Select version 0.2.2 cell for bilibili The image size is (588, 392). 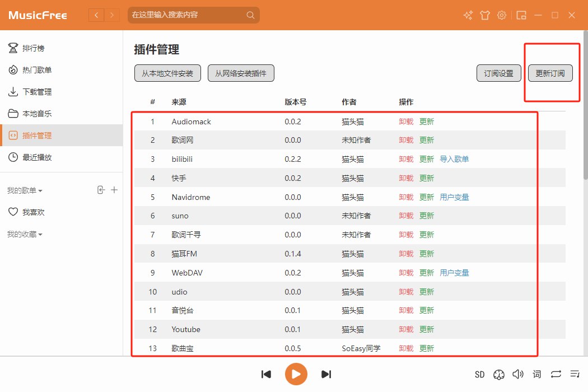point(293,159)
